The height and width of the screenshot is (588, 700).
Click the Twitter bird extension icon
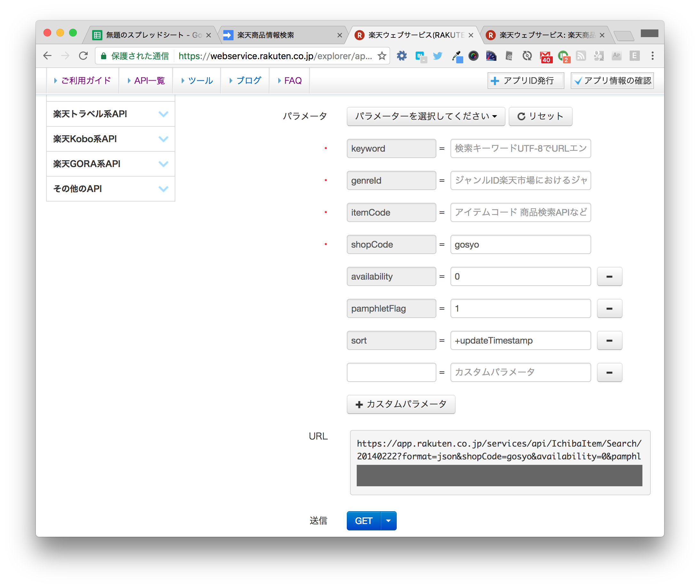(x=438, y=56)
